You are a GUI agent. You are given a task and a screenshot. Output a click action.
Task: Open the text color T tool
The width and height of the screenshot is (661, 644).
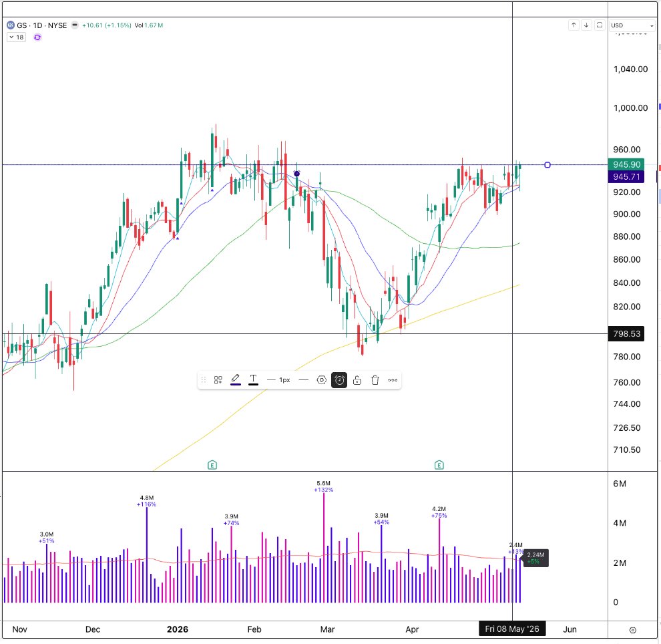click(253, 379)
